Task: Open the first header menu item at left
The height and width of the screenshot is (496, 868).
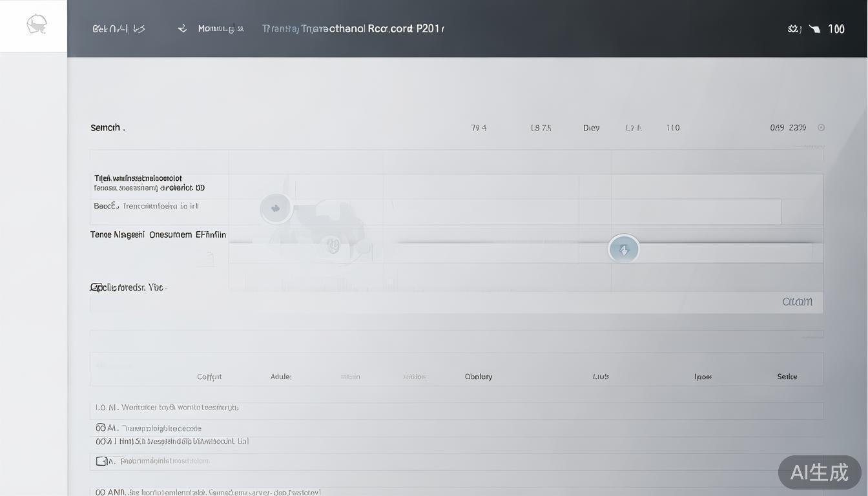Action: [x=118, y=28]
